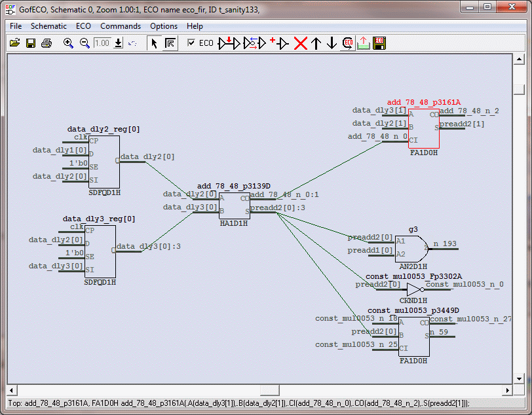
Task: Select the arrow pointer mode tool
Action: tap(155, 43)
